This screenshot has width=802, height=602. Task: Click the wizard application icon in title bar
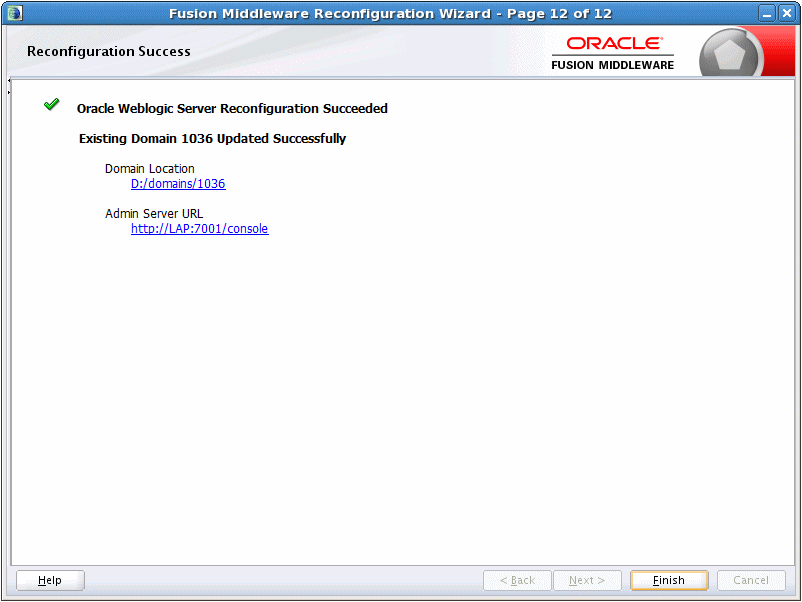click(14, 13)
